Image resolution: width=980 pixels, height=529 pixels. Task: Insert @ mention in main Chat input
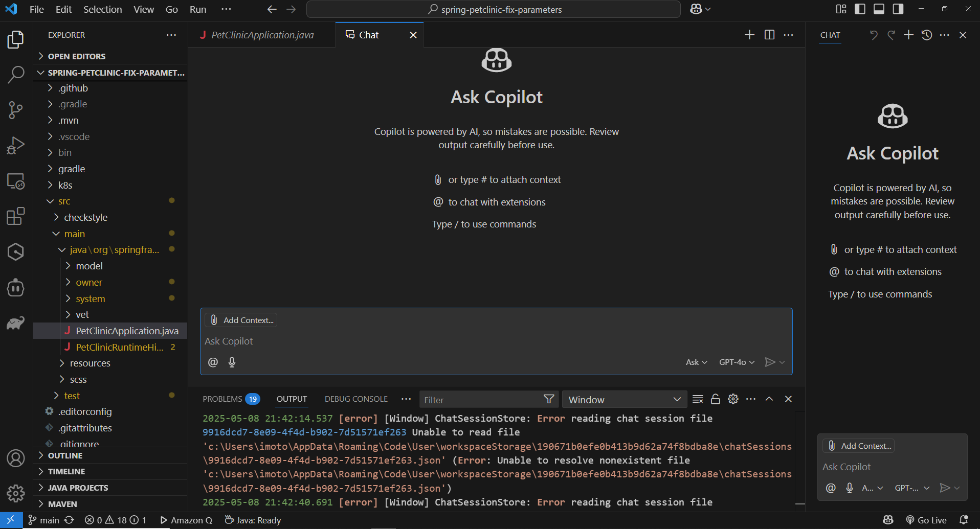point(213,362)
